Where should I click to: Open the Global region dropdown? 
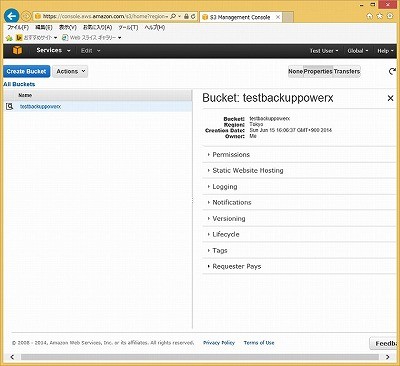(358, 51)
